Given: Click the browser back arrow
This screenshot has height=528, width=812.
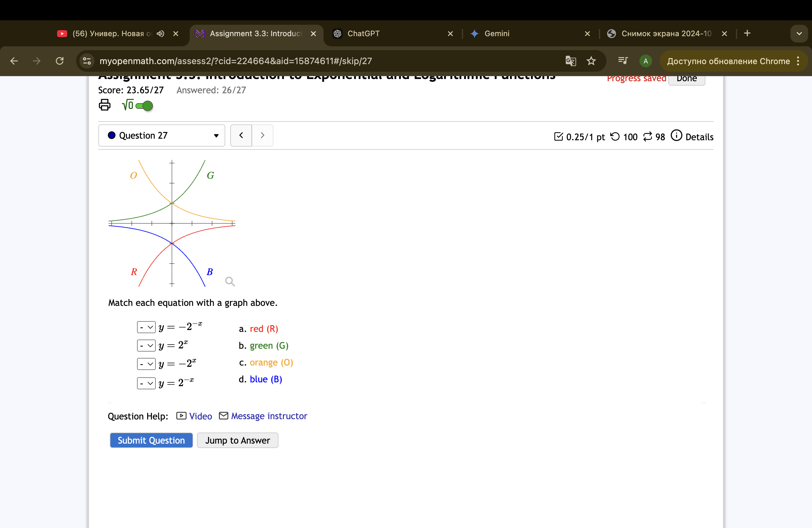Looking at the screenshot, I should pyautogui.click(x=14, y=61).
